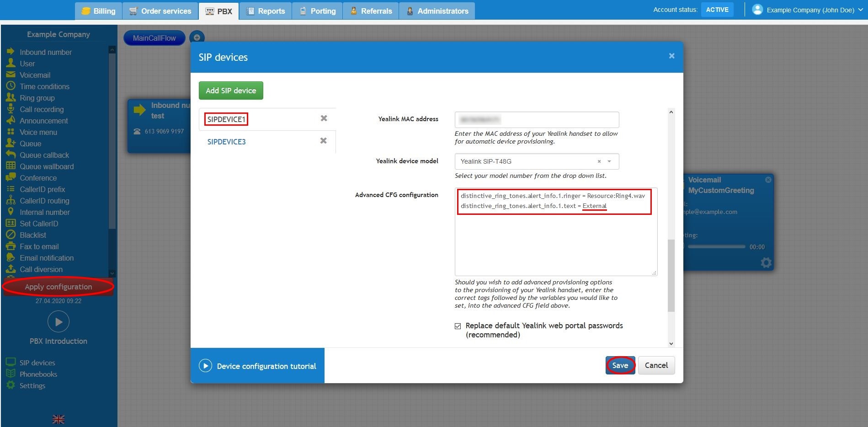Save the SIP device settings

pyautogui.click(x=620, y=365)
